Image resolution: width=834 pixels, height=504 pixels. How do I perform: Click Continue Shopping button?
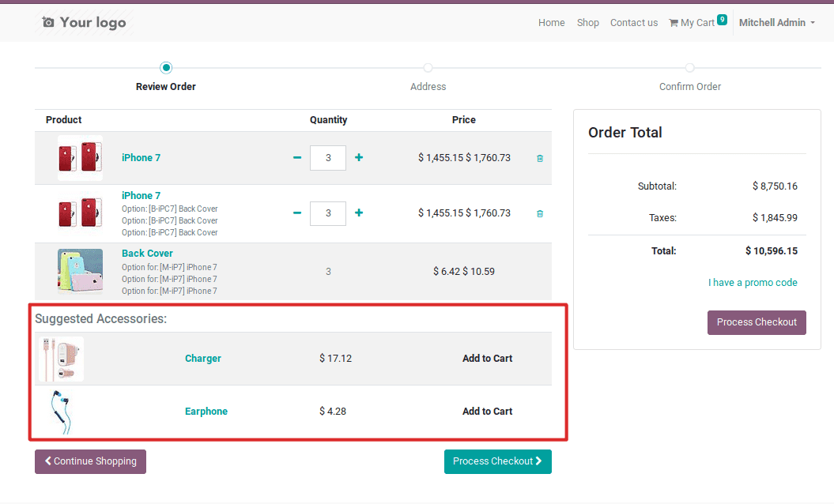click(90, 461)
